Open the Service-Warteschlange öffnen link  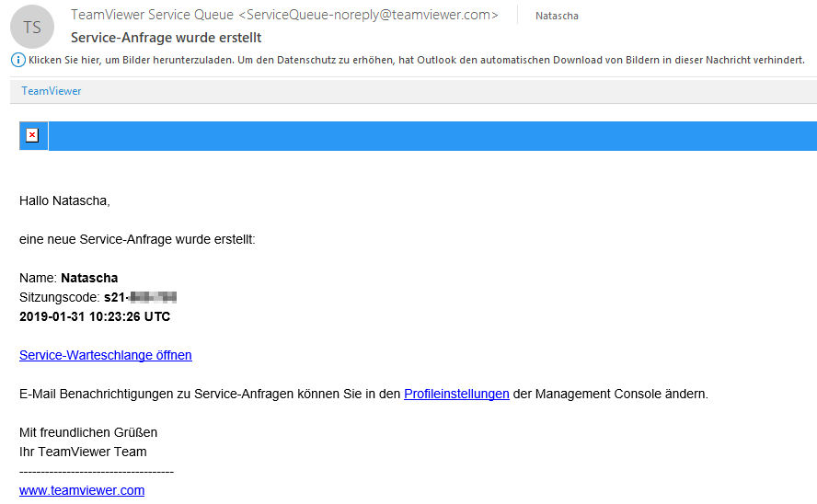105,355
